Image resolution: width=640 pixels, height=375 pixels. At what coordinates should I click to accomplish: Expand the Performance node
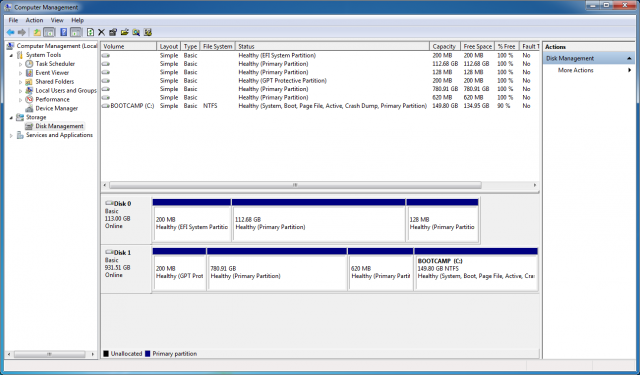point(20,100)
